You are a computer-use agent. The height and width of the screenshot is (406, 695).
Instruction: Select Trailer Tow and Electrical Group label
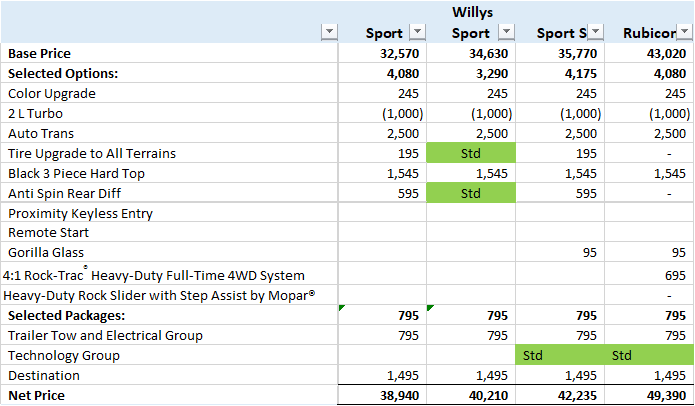coord(105,336)
